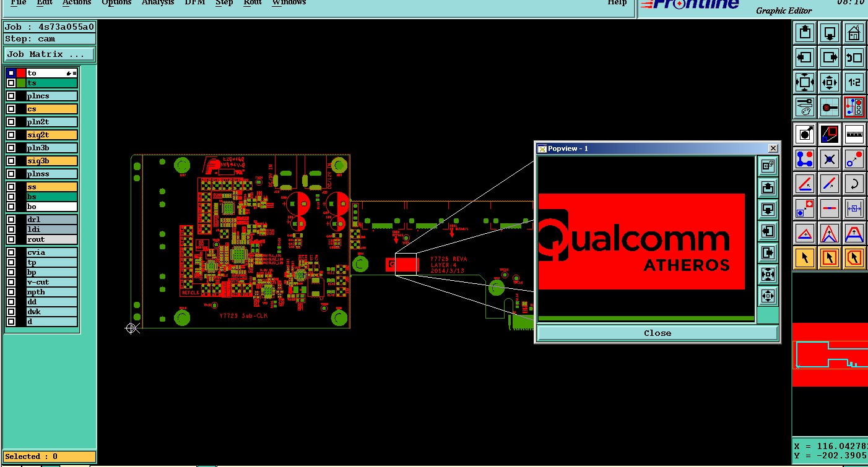Click the pan right icon in main toolbar
The image size is (868, 467).
[x=830, y=58]
